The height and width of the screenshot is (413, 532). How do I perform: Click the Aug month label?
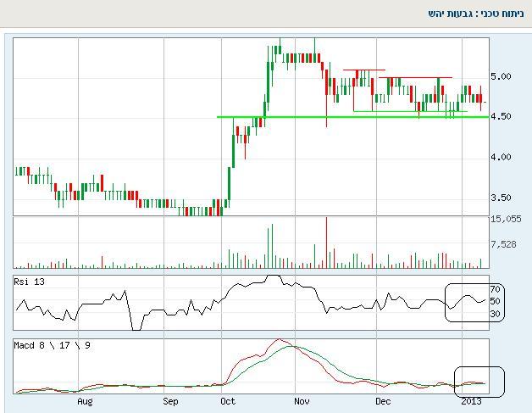click(x=85, y=401)
